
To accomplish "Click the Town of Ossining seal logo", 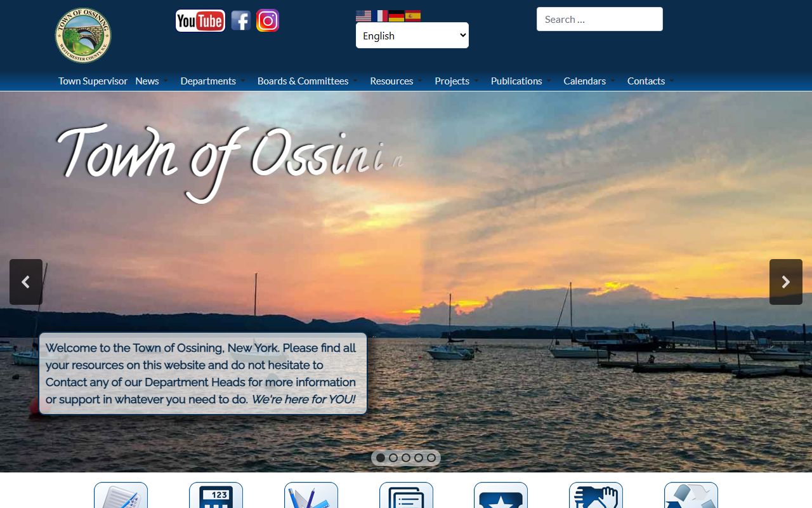I will 83,36.
